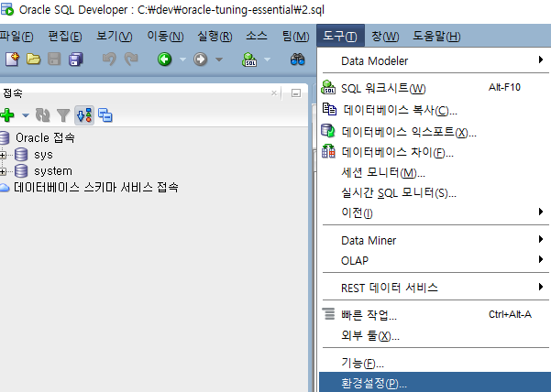Click the Filter funnel icon in 접속 panel
551x392 pixels.
[x=63, y=115]
